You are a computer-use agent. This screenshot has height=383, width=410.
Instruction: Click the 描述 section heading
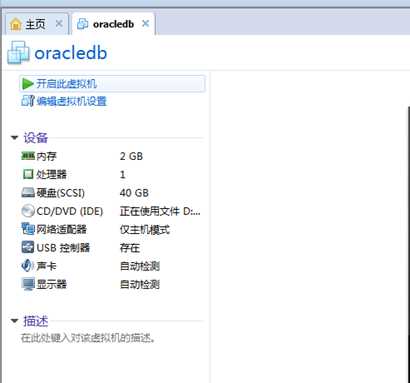36,321
